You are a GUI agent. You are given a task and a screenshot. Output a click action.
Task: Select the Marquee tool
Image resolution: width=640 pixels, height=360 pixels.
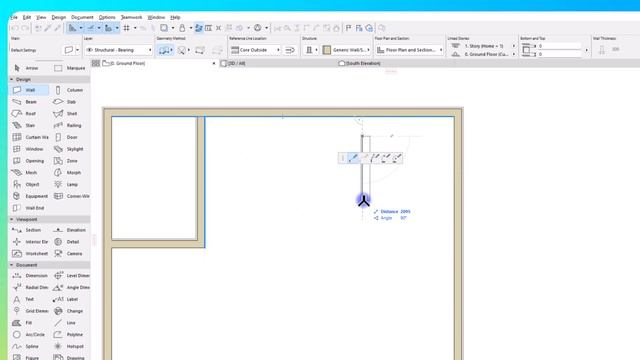coord(70,68)
